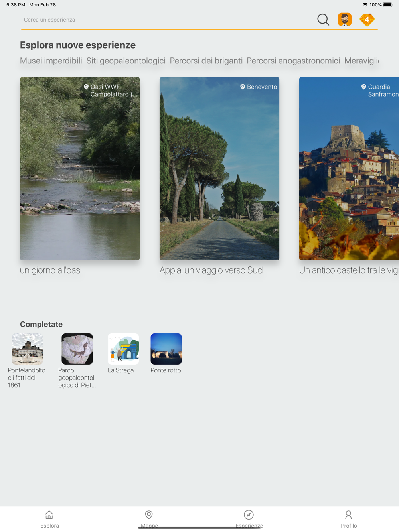Select the Musei imperdibili category
The width and height of the screenshot is (399, 532).
(x=51, y=61)
